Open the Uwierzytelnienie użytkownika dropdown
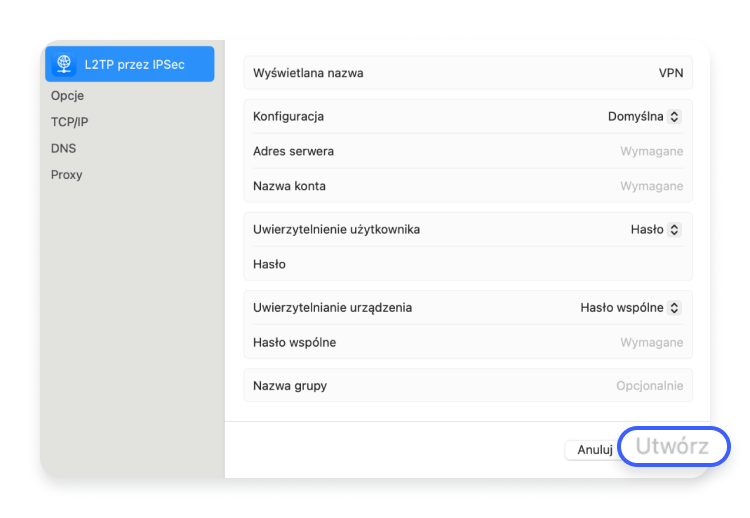This screenshot has height=518, width=750. [655, 230]
